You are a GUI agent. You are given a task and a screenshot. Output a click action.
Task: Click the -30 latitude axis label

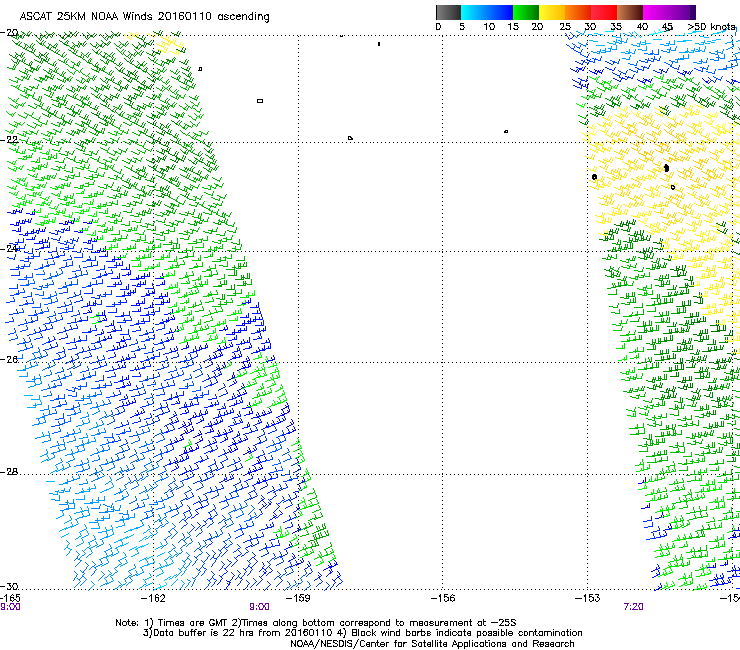[9, 586]
